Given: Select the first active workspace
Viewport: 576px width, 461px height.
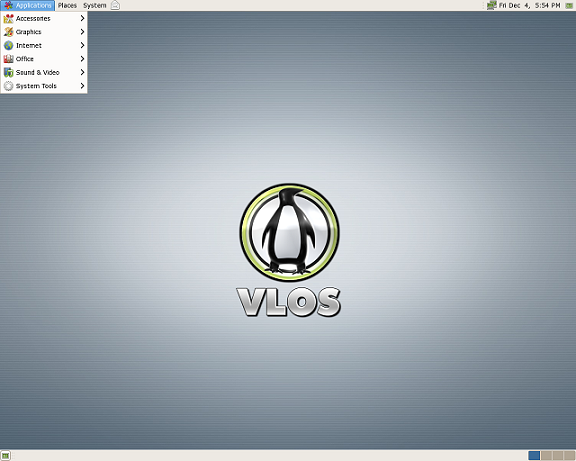Looking at the screenshot, I should pyautogui.click(x=534, y=455).
